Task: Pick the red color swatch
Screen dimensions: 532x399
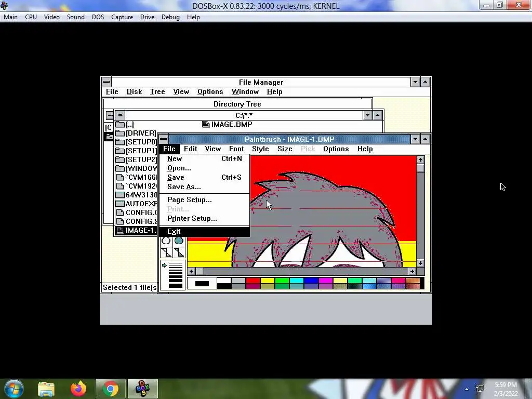Action: pyautogui.click(x=253, y=281)
